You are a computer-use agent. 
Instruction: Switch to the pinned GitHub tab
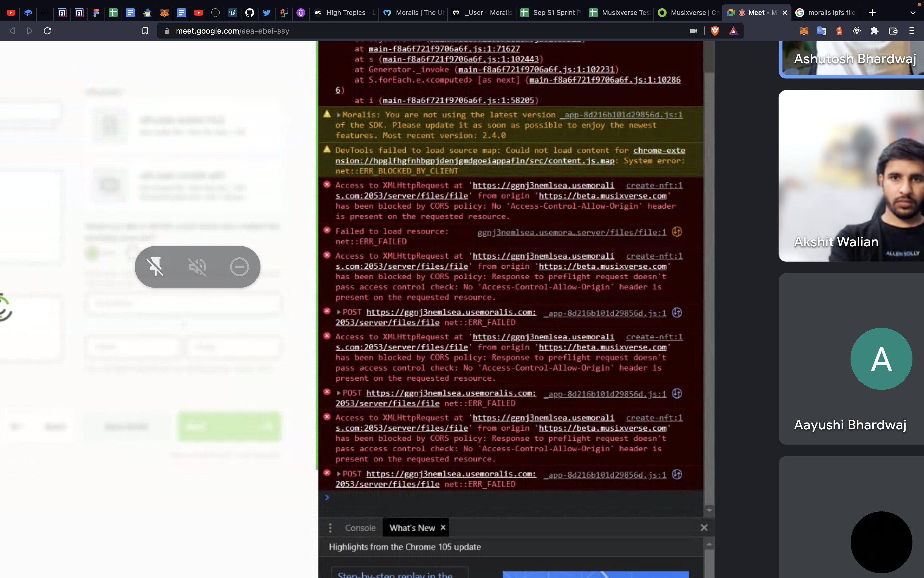pos(250,13)
